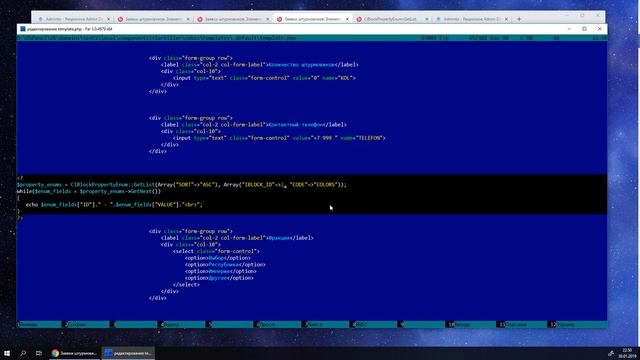Click the option Империя line
The image size is (640, 360).
[220, 271]
